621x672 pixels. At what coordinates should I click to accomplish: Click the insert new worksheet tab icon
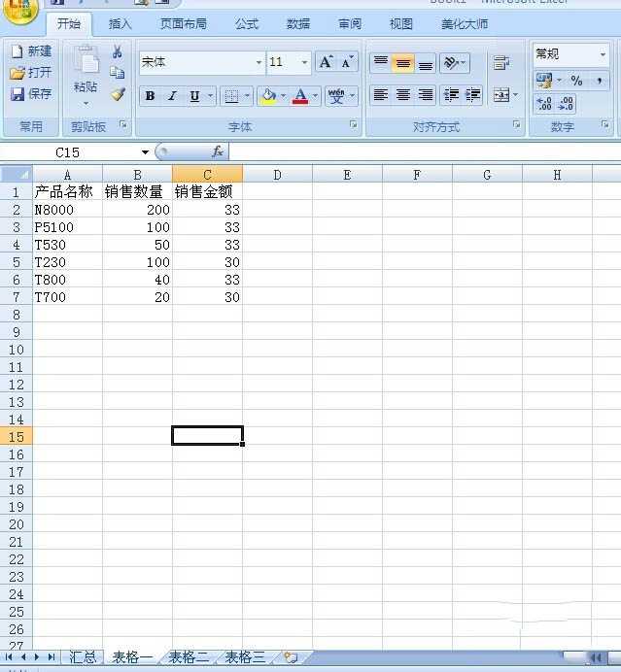[x=291, y=656]
